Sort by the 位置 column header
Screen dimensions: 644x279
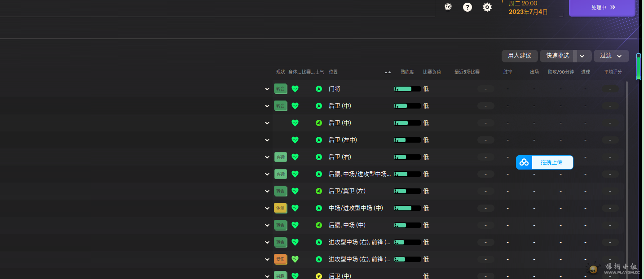333,72
